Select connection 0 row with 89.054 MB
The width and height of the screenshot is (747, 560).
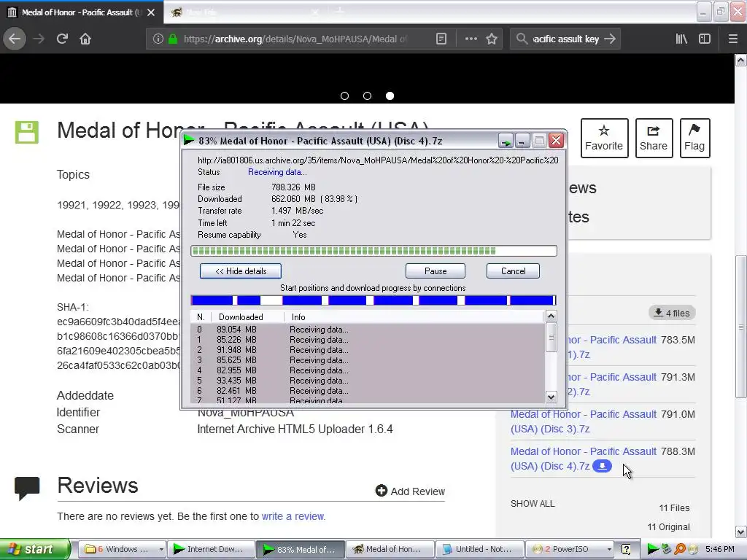coord(368,330)
